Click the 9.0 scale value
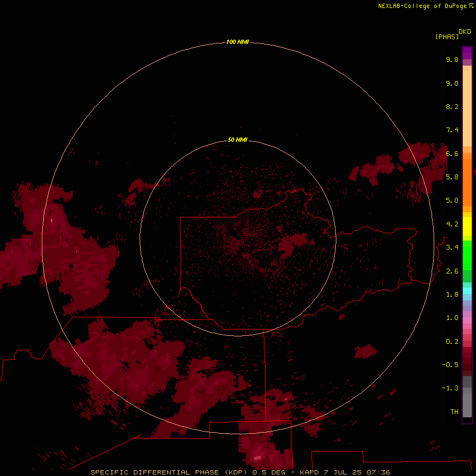The width and height of the screenshot is (476, 476). (x=452, y=83)
